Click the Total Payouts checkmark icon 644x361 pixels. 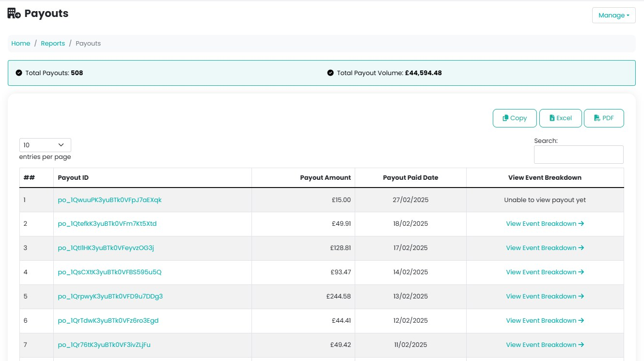coord(19,73)
